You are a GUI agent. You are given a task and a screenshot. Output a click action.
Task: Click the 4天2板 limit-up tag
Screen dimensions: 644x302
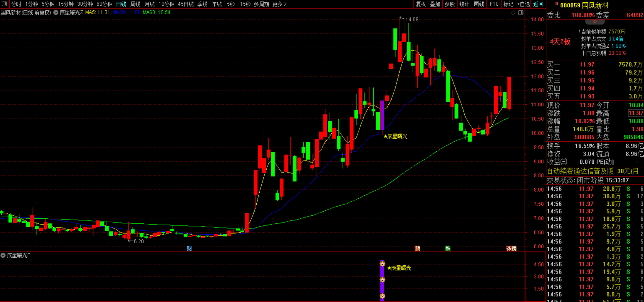(560, 42)
